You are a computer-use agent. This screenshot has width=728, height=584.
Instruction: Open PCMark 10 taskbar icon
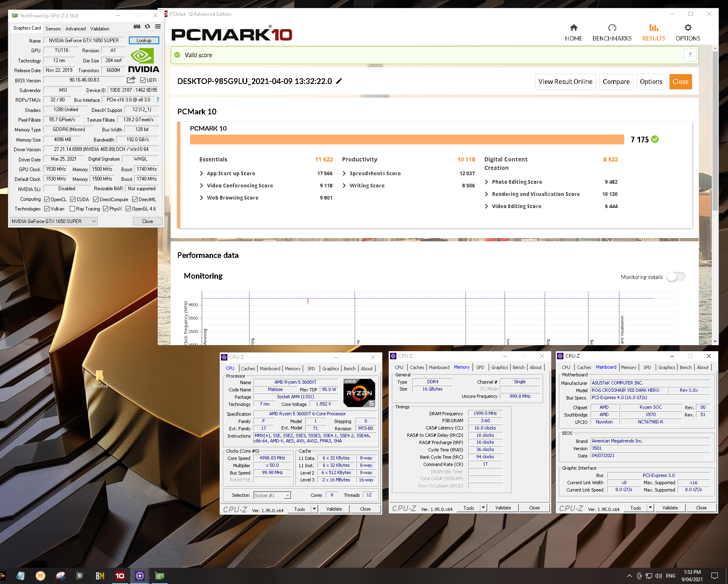[x=120, y=576]
